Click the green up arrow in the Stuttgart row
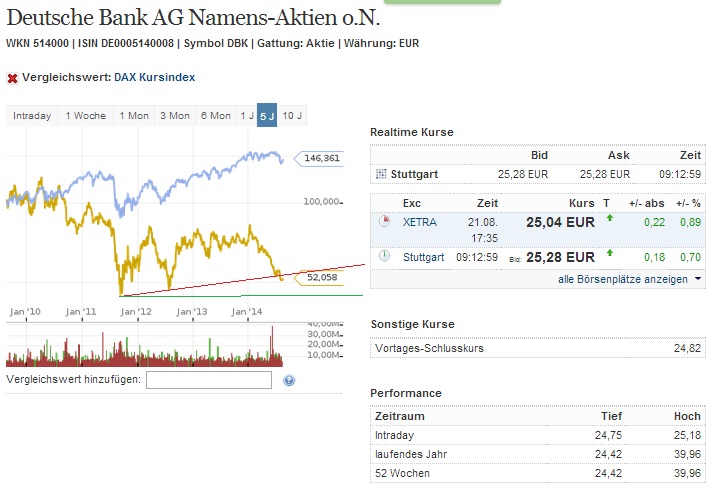The height and width of the screenshot is (495, 707). click(609, 255)
